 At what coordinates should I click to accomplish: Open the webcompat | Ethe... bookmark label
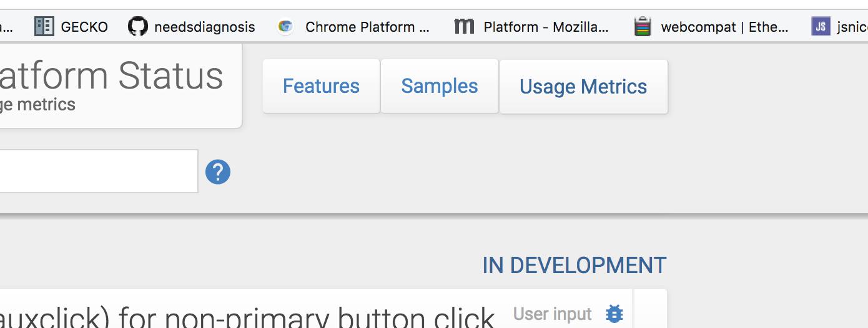tap(724, 27)
